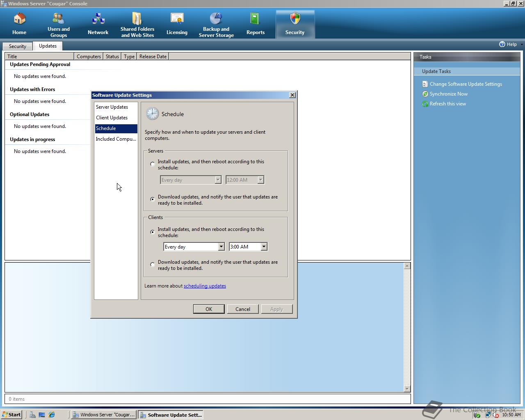The image size is (525, 420).
Task: Click the Security shield icon
Action: (295, 18)
